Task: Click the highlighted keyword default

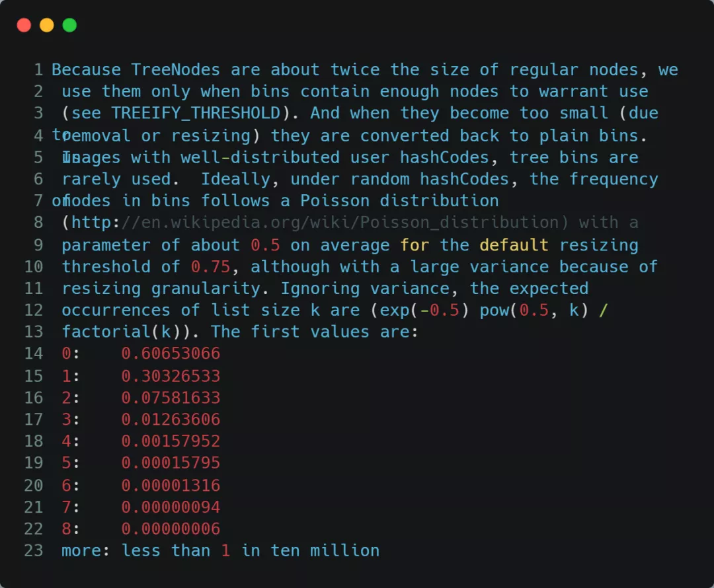Action: click(x=514, y=245)
